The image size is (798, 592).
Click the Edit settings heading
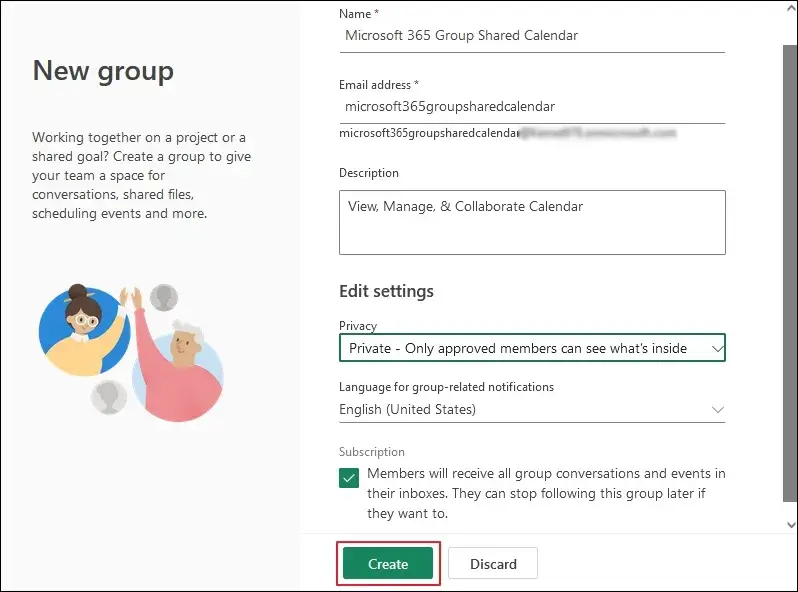(386, 291)
